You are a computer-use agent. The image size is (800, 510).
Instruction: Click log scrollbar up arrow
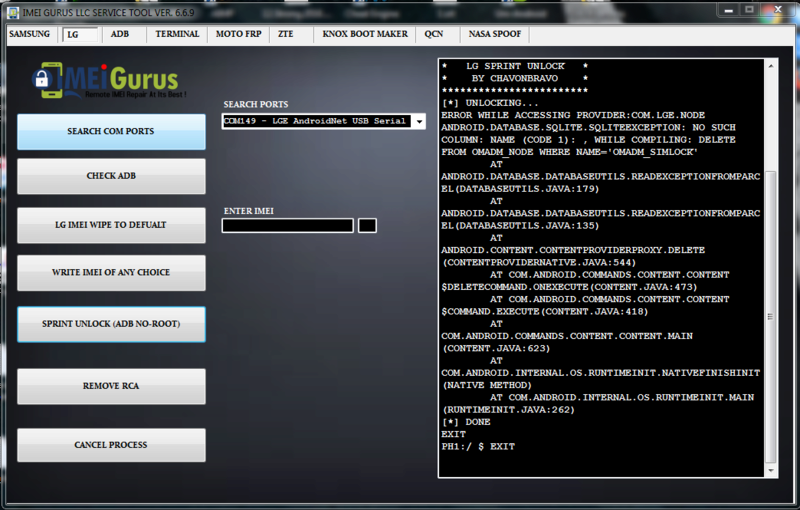(x=771, y=66)
